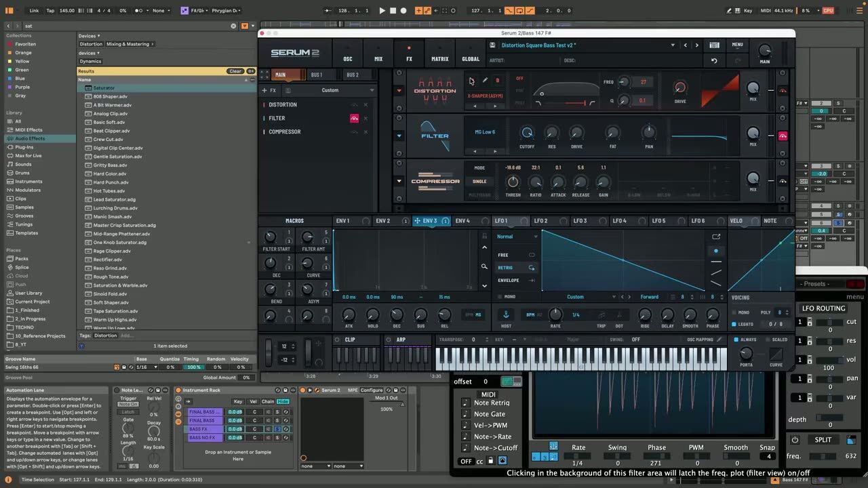This screenshot has width=868, height=488.
Task: Toggle the voicing MONO checkbox
Action: [x=734, y=312]
